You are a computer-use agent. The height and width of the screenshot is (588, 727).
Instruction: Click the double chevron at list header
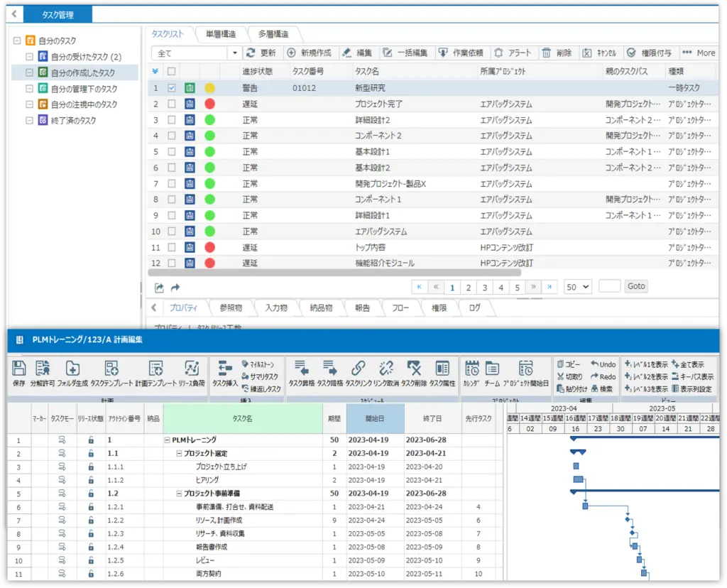click(x=155, y=72)
